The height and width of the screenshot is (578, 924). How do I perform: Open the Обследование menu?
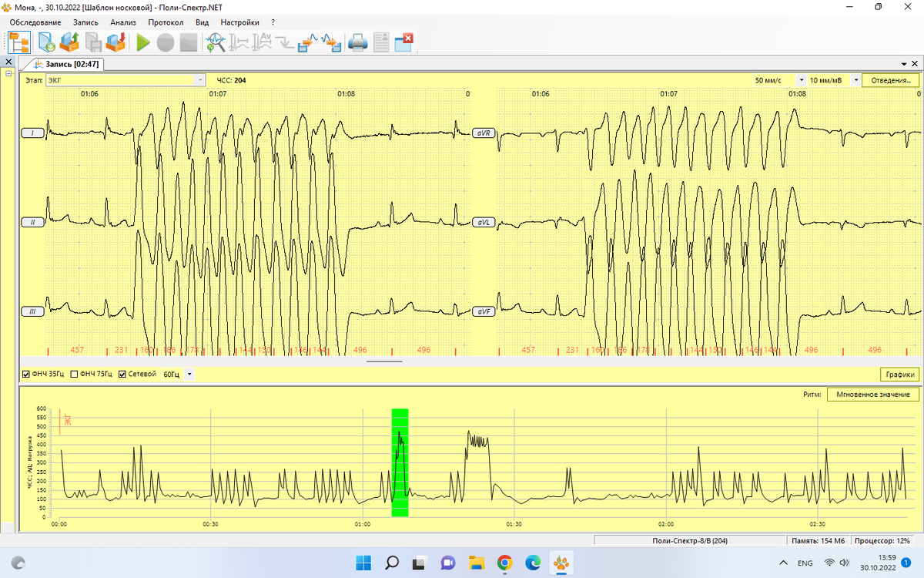pos(35,22)
